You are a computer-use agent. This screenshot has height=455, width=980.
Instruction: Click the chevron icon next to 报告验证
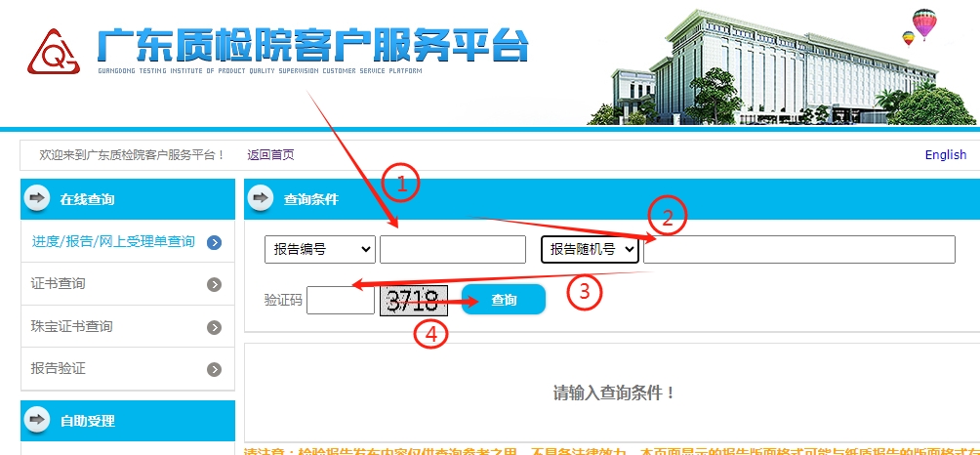click(214, 370)
